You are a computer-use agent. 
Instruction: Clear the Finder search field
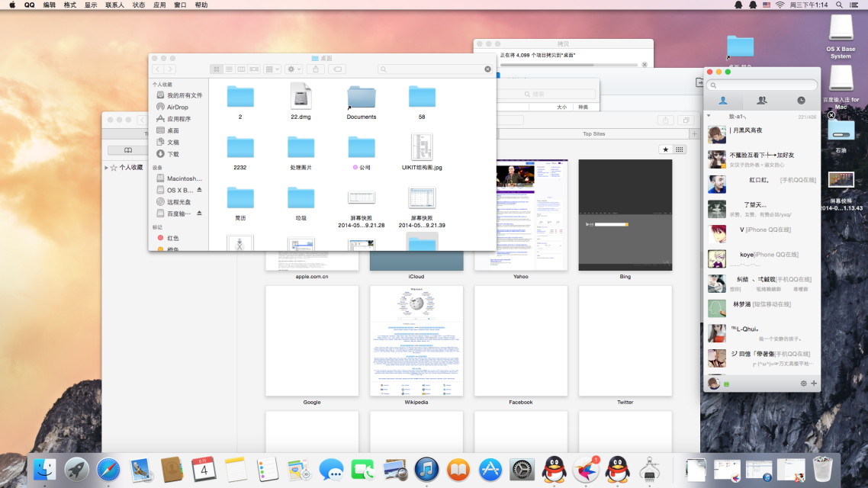point(487,69)
